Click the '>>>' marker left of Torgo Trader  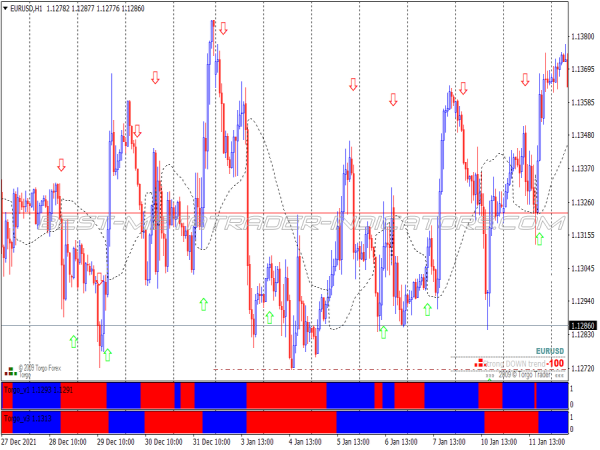[x=489, y=375]
